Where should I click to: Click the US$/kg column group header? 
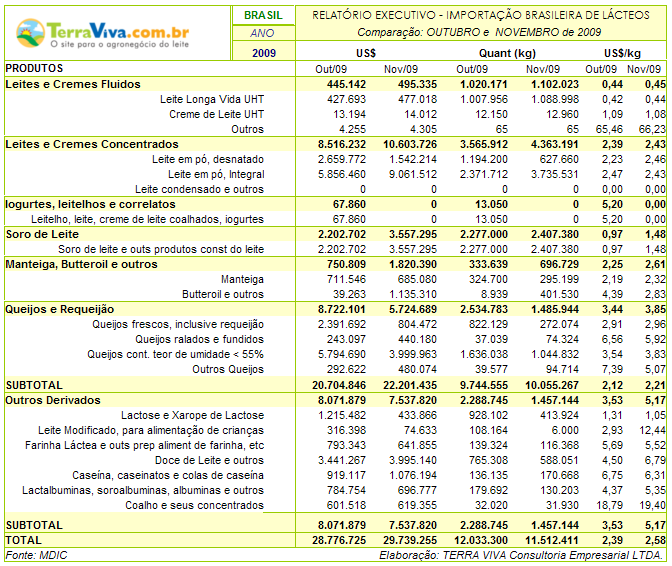(x=622, y=54)
